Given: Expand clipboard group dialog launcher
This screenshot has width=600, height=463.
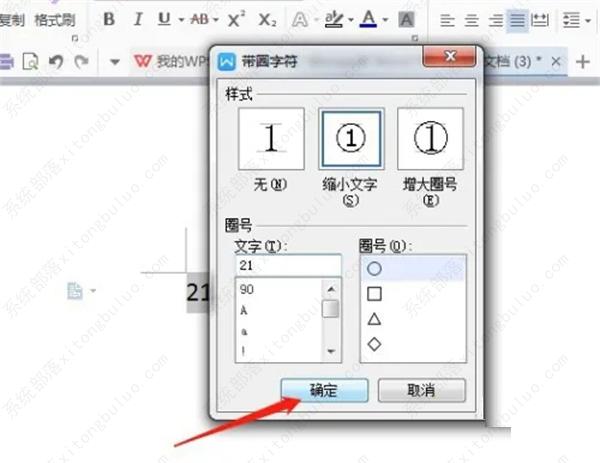Looking at the screenshot, I should [75, 38].
